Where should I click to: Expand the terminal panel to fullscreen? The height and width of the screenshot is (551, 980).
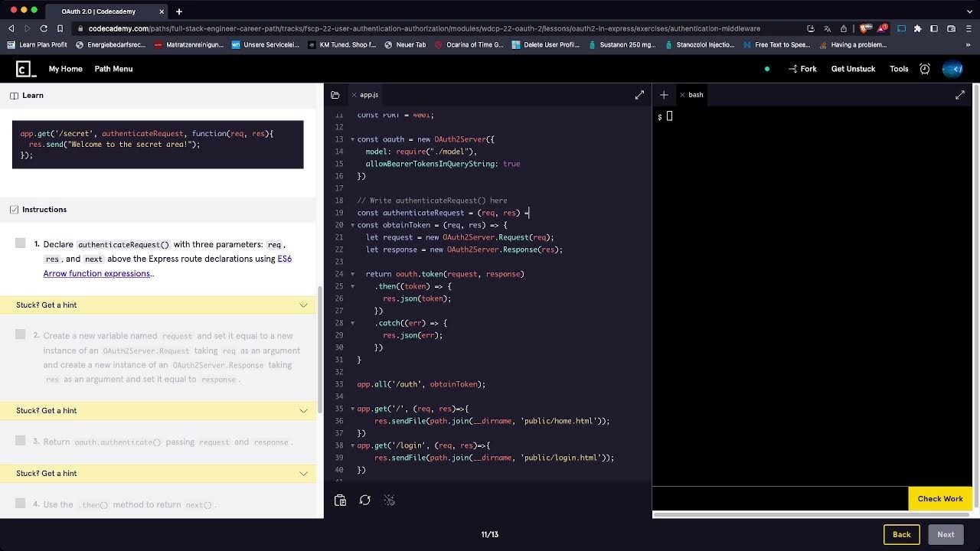pyautogui.click(x=960, y=95)
